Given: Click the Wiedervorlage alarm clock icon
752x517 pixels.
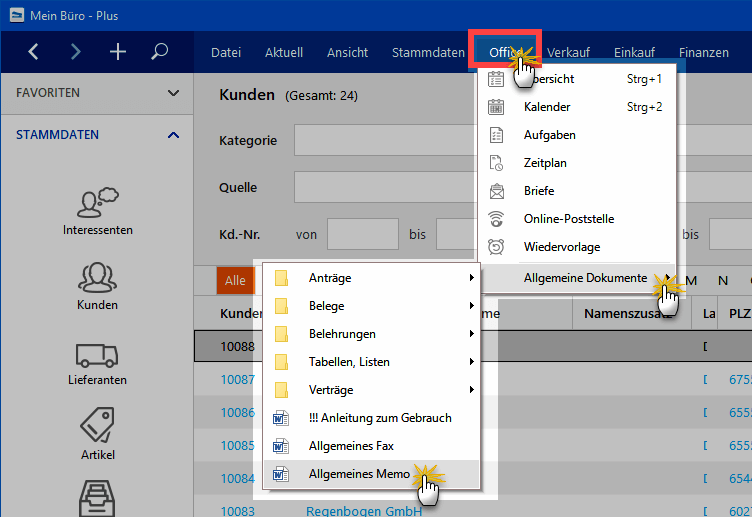Looking at the screenshot, I should tap(496, 247).
